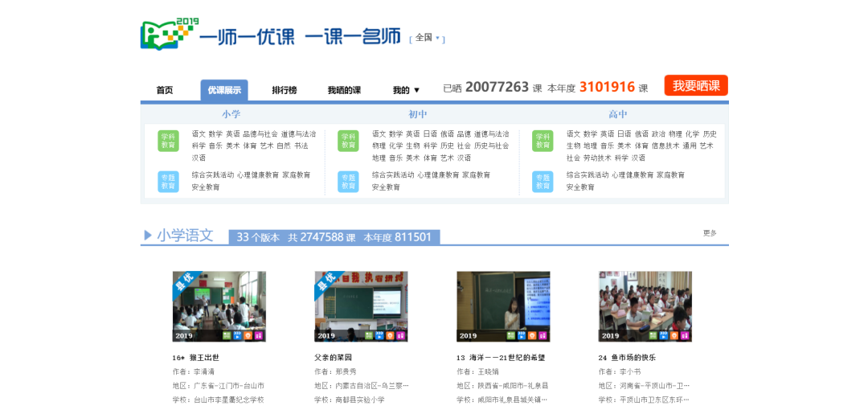Screen dimensions: 868x410
Task: Click the orange 我要晒课 button
Action: tap(696, 85)
